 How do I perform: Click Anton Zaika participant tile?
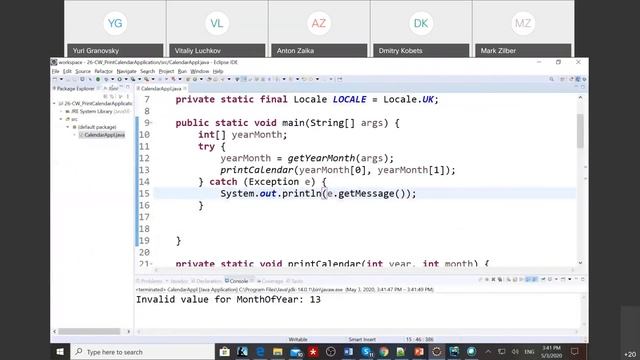[x=319, y=29]
